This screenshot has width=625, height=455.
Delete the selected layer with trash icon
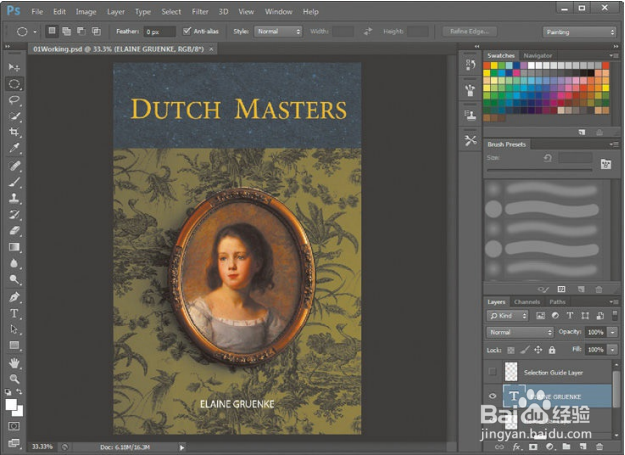[599, 447]
